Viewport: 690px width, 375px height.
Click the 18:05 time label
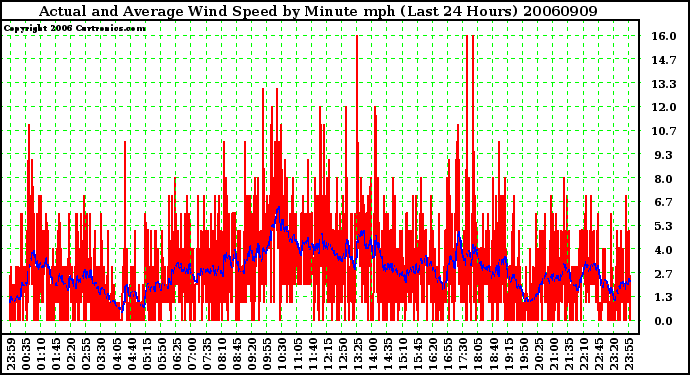coord(478,354)
